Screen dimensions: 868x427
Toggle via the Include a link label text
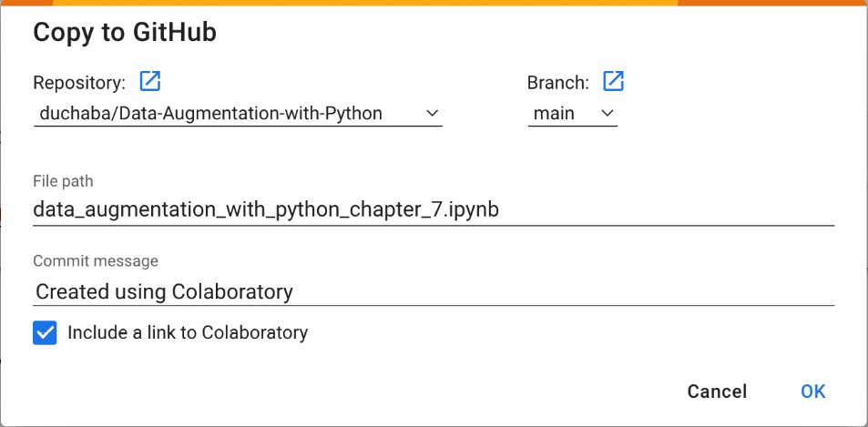click(188, 332)
